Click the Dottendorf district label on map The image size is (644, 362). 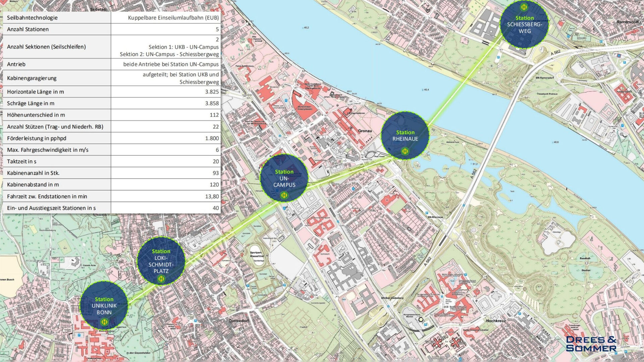(x=239, y=321)
